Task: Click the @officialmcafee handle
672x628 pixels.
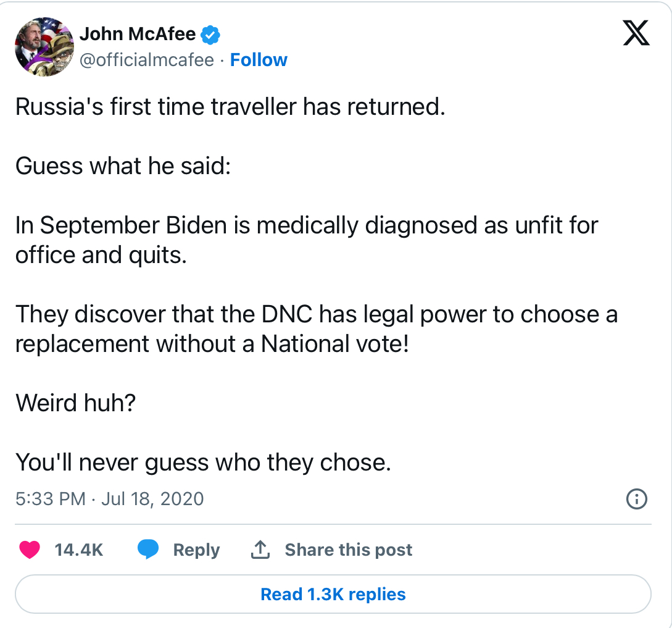Action: click(147, 60)
